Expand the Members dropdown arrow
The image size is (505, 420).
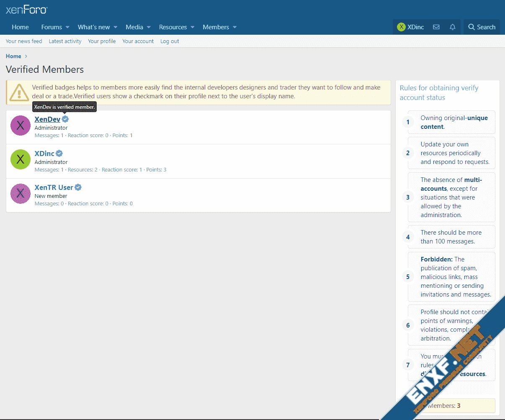point(235,27)
